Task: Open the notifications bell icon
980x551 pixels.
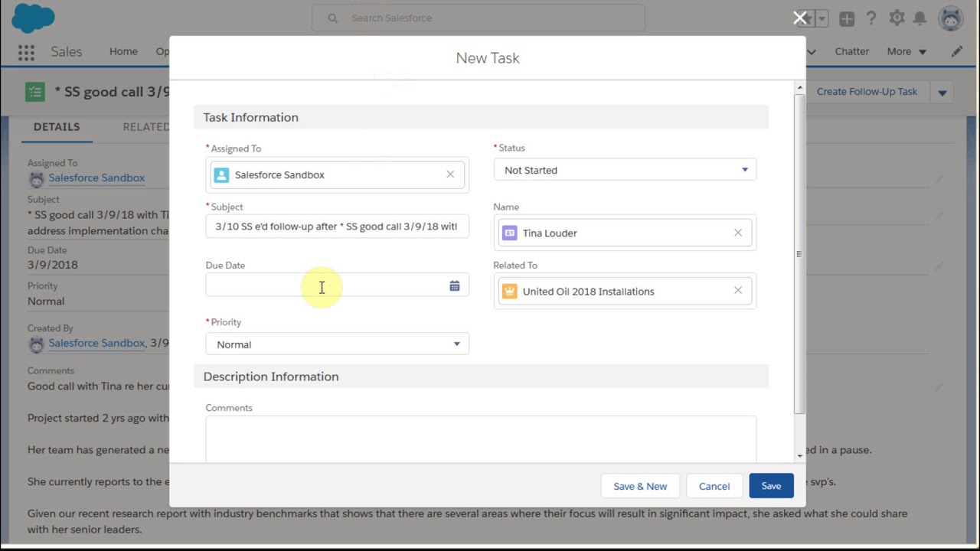Action: click(x=920, y=18)
